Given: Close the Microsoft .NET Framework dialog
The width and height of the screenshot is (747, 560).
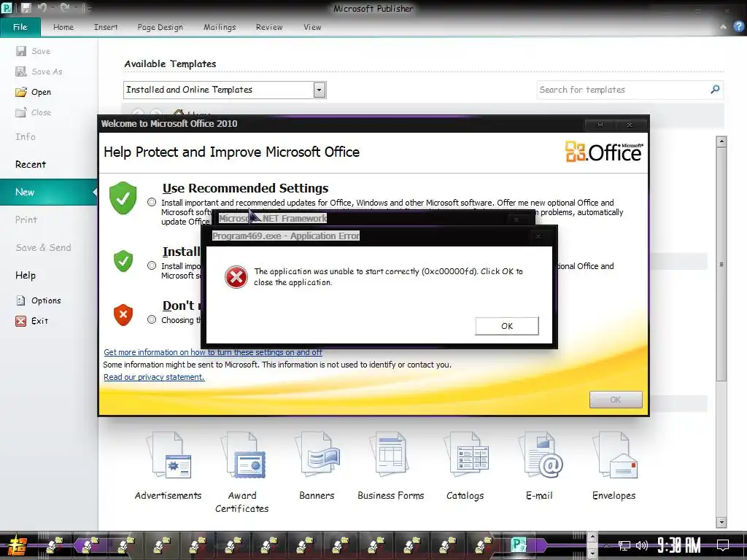Looking at the screenshot, I should tap(516, 219).
